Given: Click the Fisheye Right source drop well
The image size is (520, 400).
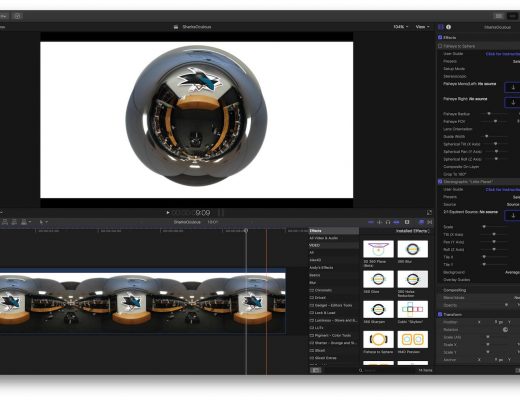Looking at the screenshot, I should pos(512,102).
